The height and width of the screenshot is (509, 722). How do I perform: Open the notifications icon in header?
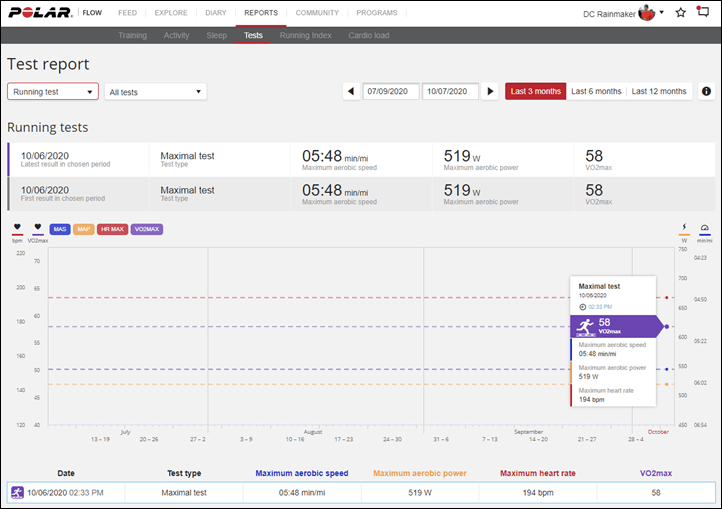pyautogui.click(x=703, y=12)
